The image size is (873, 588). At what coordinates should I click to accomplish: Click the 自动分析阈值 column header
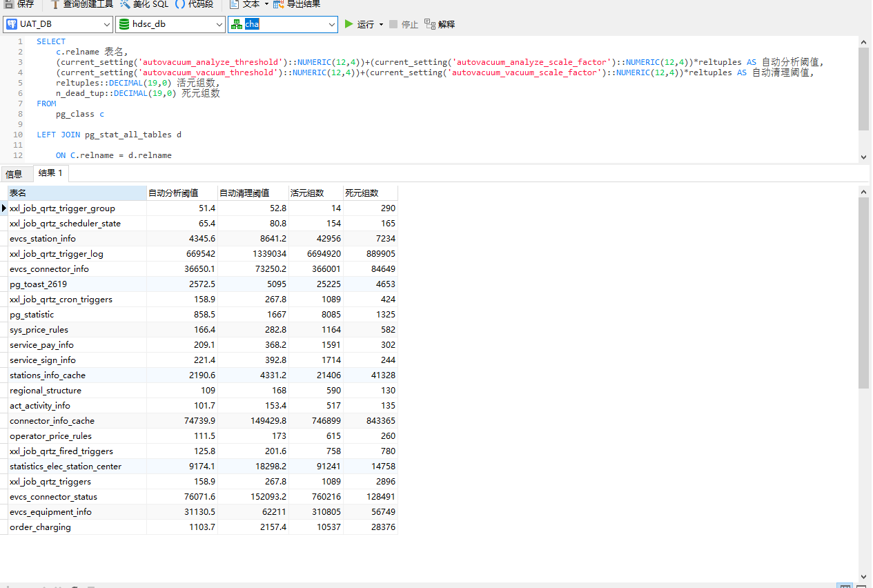[x=182, y=193]
